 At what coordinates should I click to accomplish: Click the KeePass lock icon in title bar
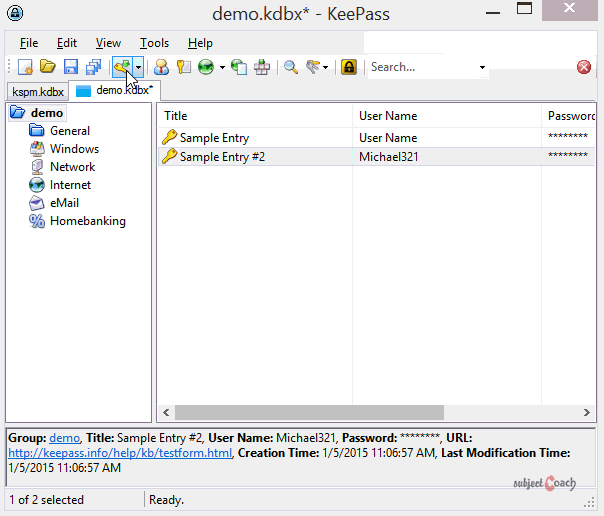(x=15, y=13)
